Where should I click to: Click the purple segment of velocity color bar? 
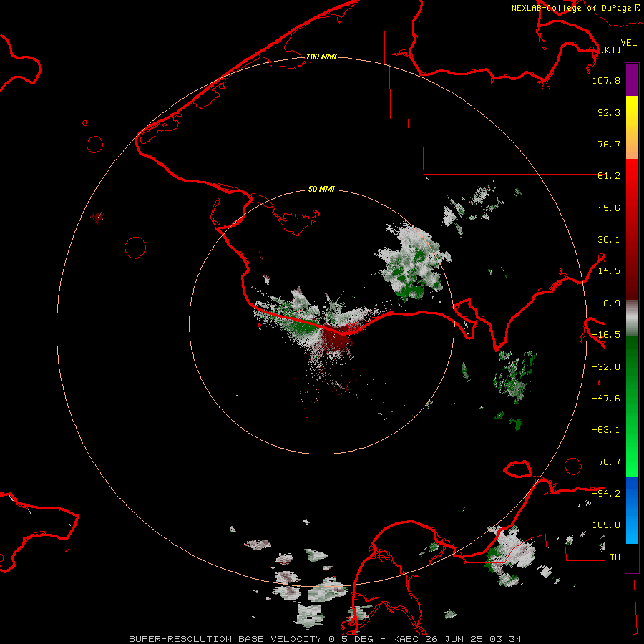click(632, 79)
